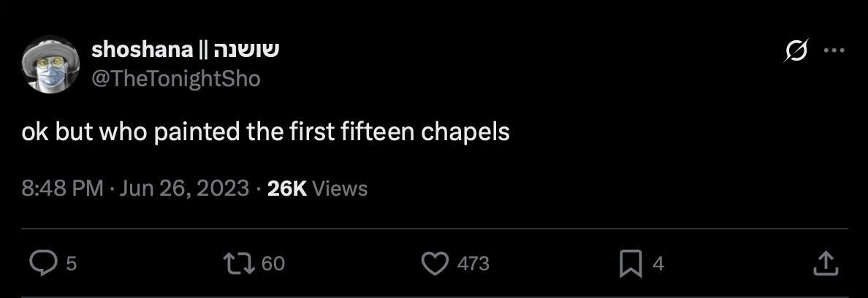Click the repost count number 60

pos(273,264)
